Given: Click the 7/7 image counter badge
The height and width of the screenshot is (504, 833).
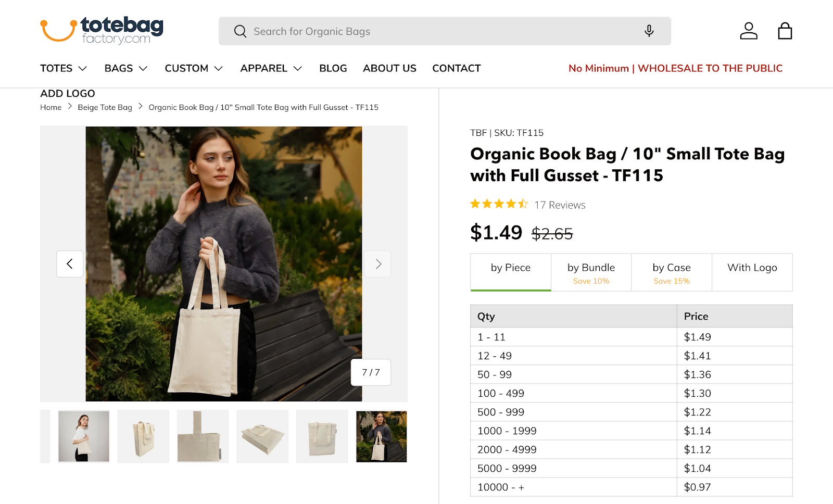Looking at the screenshot, I should (x=370, y=372).
